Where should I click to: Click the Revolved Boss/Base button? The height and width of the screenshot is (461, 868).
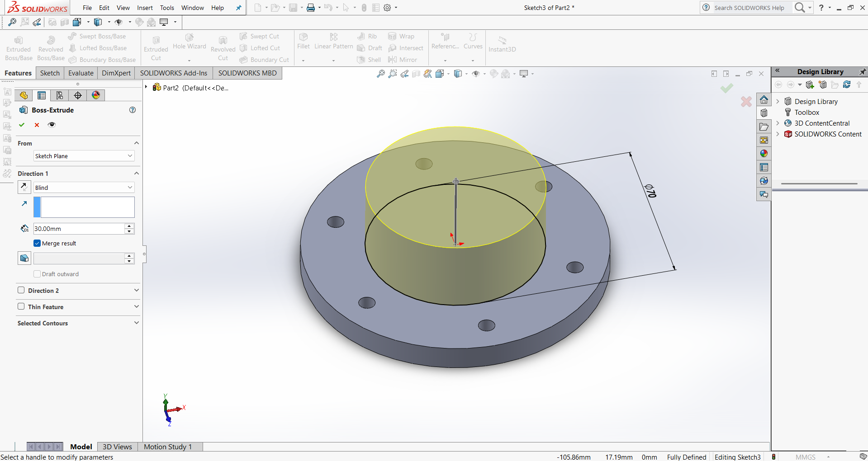(x=51, y=48)
